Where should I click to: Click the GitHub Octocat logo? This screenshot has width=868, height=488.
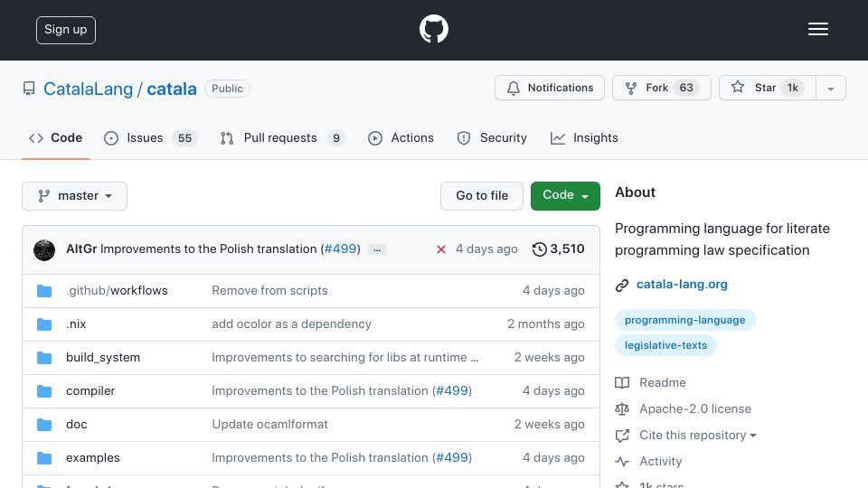click(433, 29)
